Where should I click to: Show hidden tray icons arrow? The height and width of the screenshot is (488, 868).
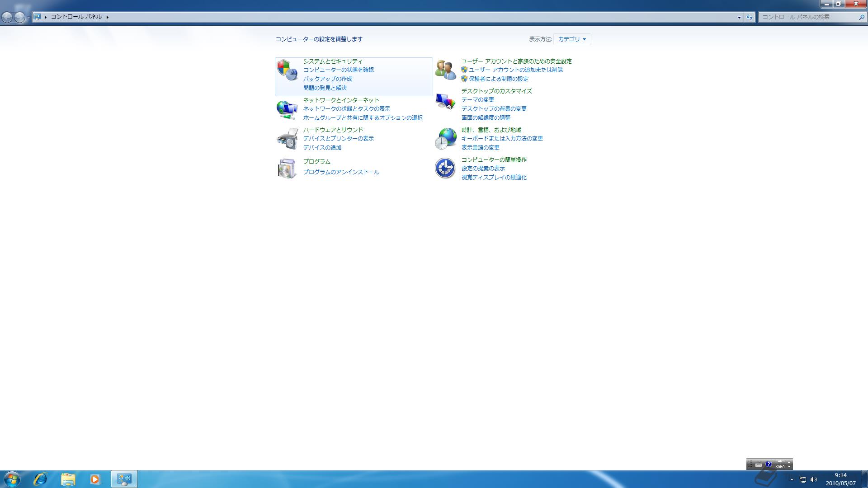tap(792, 480)
